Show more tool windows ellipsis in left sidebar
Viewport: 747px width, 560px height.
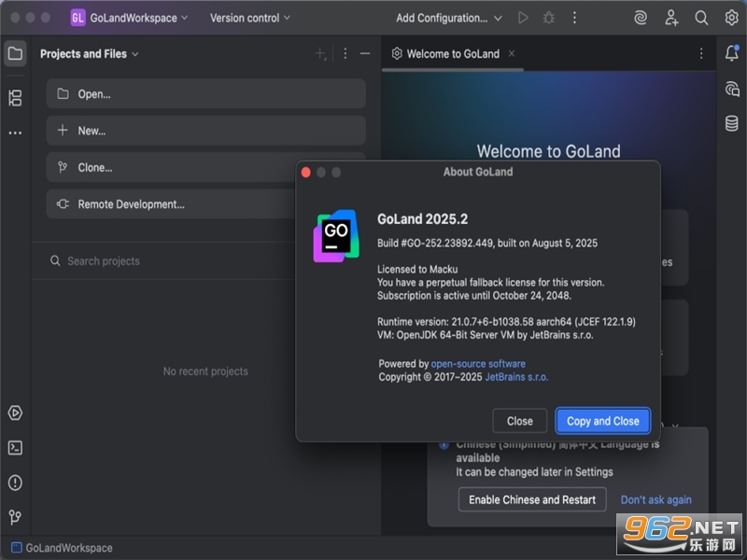[x=15, y=133]
